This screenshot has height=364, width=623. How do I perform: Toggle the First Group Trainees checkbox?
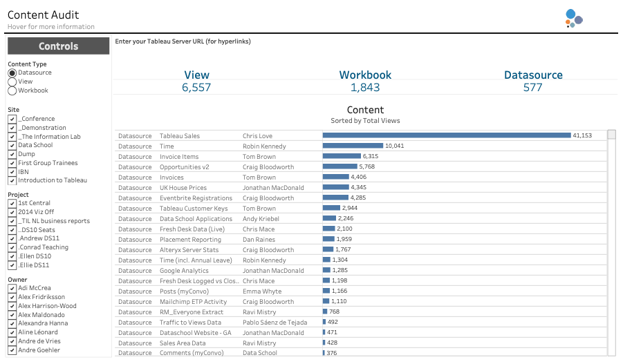point(12,163)
